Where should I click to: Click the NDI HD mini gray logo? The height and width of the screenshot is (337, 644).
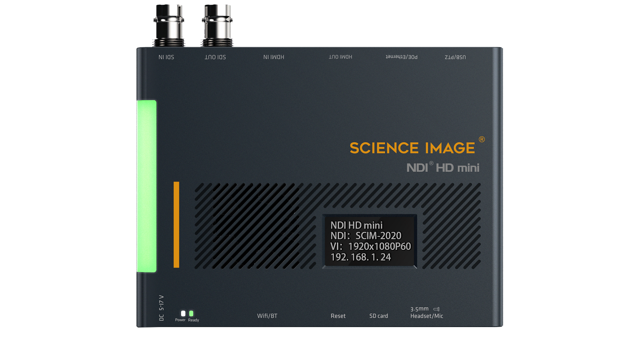[443, 167]
